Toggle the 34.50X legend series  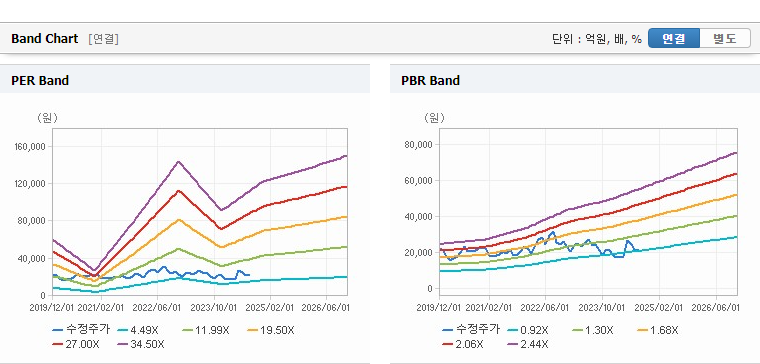tap(141, 344)
